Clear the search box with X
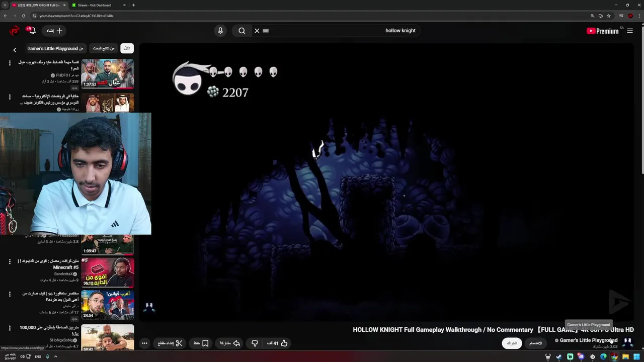The width and height of the screenshot is (644, 362). click(257, 31)
